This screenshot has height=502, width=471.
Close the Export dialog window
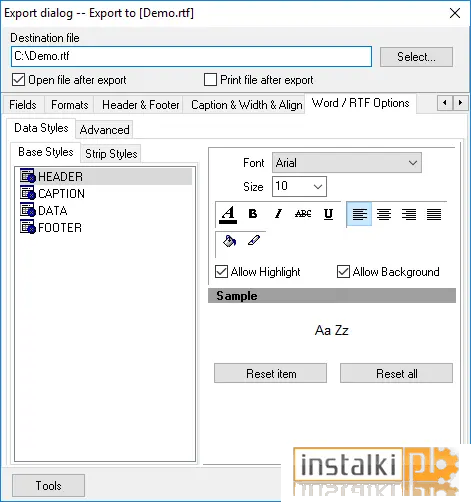tap(455, 13)
